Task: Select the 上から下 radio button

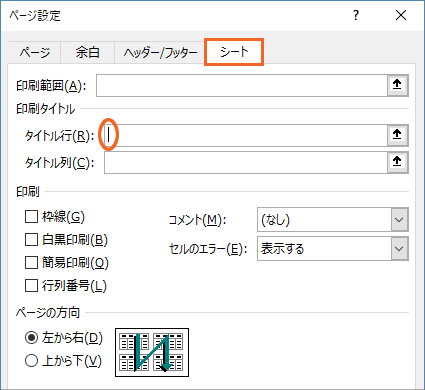Action: coord(31,361)
